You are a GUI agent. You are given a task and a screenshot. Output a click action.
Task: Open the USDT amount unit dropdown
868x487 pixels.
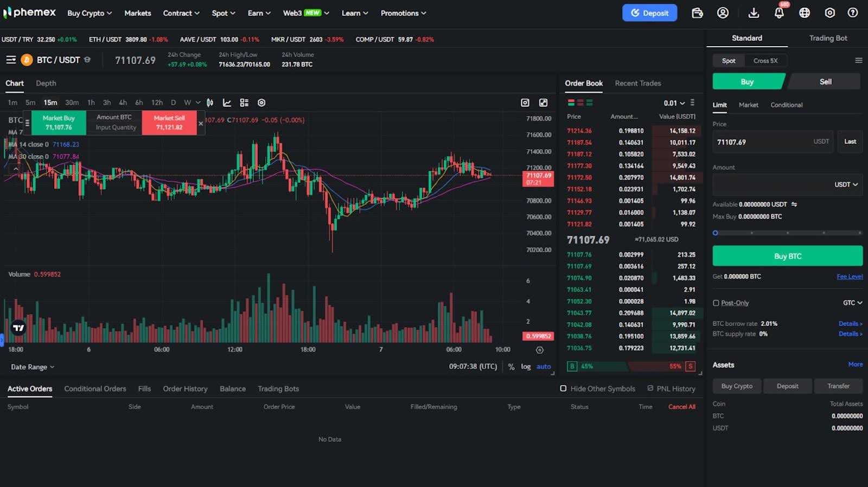[846, 184]
